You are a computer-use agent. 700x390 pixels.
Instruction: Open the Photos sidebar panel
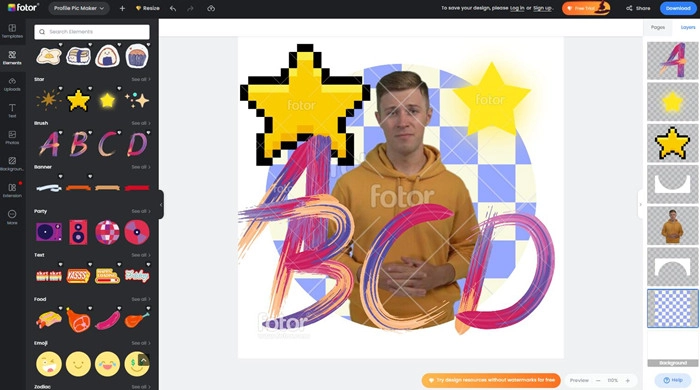point(12,137)
